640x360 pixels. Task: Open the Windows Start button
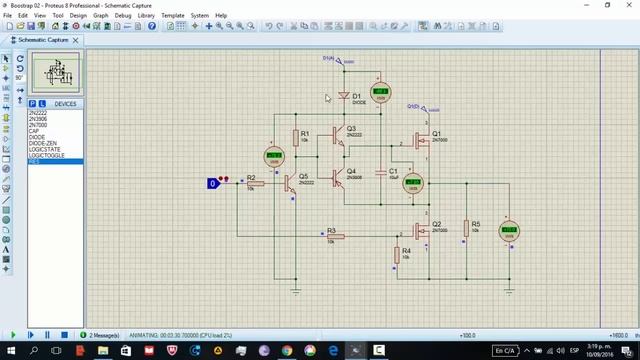[x=11, y=351]
